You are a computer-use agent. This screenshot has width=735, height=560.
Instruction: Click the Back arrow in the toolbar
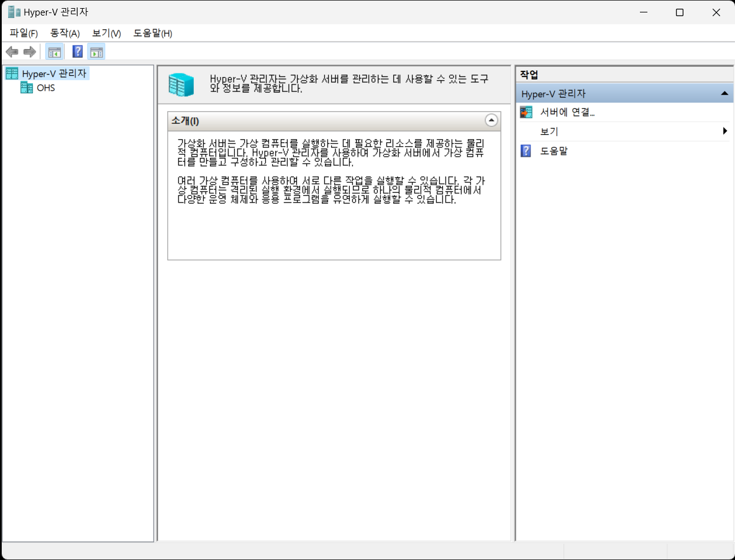(x=12, y=52)
